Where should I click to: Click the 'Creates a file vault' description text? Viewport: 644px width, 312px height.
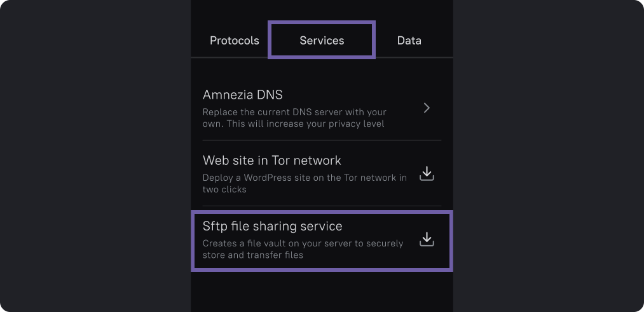pyautogui.click(x=303, y=249)
